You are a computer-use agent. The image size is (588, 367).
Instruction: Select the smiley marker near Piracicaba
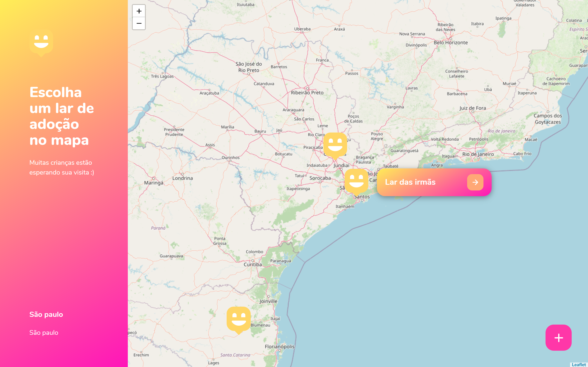coord(335,145)
